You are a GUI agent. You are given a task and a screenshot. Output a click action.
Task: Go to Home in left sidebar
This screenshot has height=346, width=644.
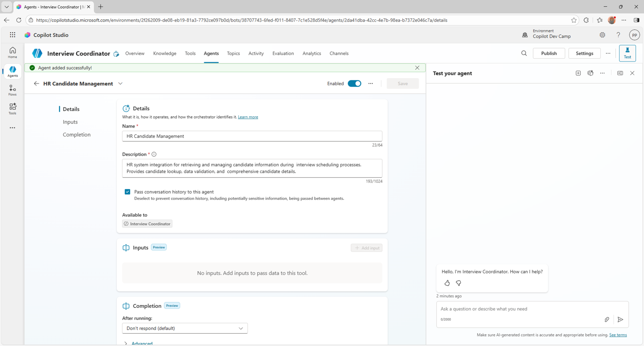tap(12, 52)
